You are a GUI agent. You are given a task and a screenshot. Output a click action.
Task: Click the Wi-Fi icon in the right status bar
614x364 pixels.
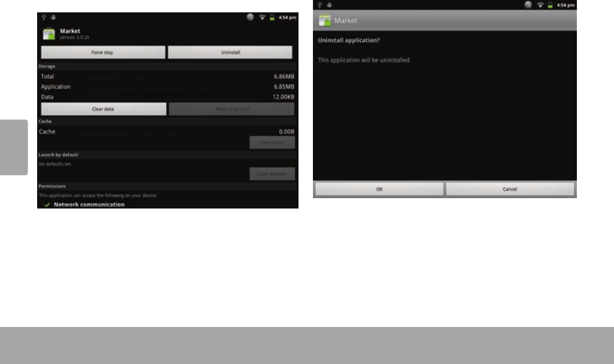[540, 5]
